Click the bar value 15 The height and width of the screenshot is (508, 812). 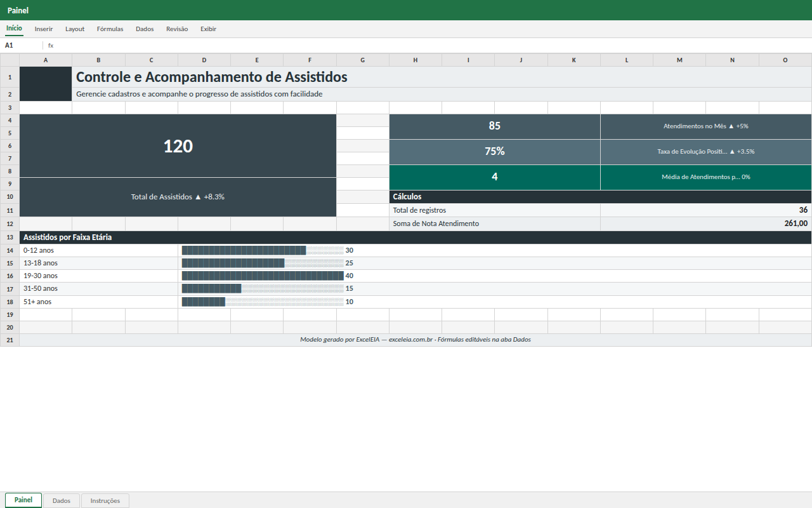pos(350,288)
